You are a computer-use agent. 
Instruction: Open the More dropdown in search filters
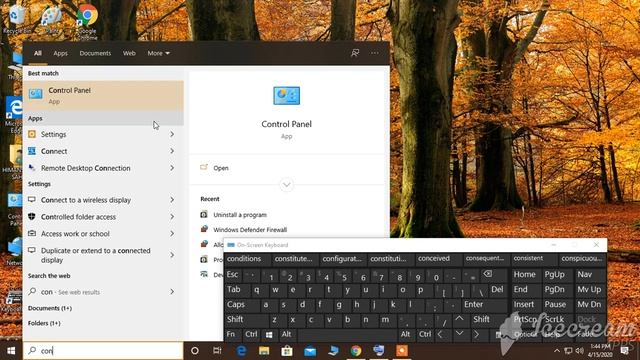[159, 53]
